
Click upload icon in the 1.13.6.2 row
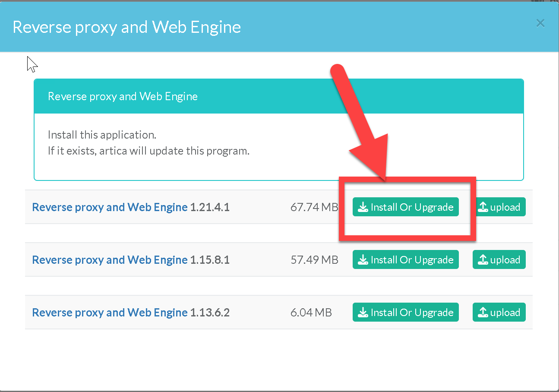click(483, 313)
